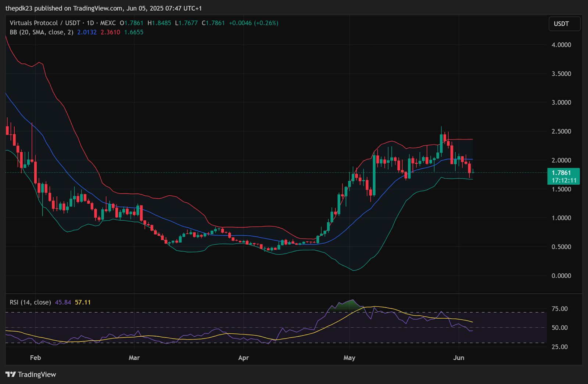
Task: Click the green BB lower value 1.6655
Action: 134,32
